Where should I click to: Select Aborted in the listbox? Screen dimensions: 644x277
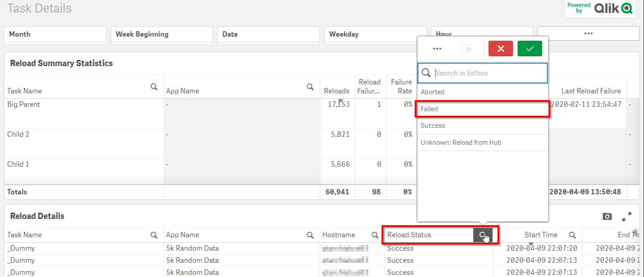(x=482, y=92)
